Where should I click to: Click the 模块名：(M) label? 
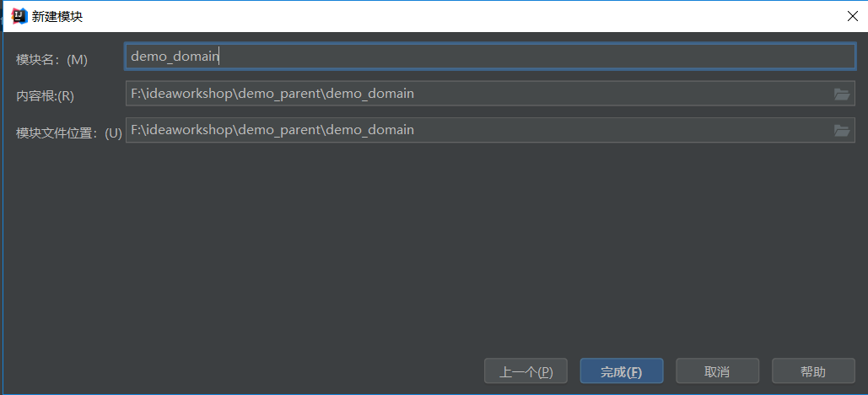tap(52, 60)
